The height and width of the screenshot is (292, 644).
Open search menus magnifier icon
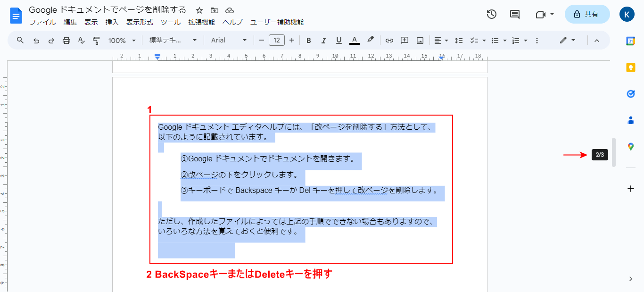[20, 40]
